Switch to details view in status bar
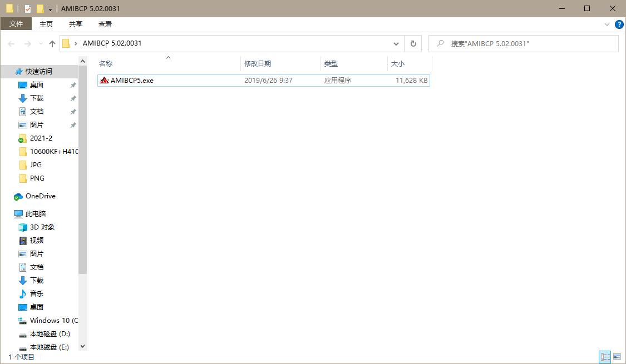The height and width of the screenshot is (364, 626). [x=605, y=357]
